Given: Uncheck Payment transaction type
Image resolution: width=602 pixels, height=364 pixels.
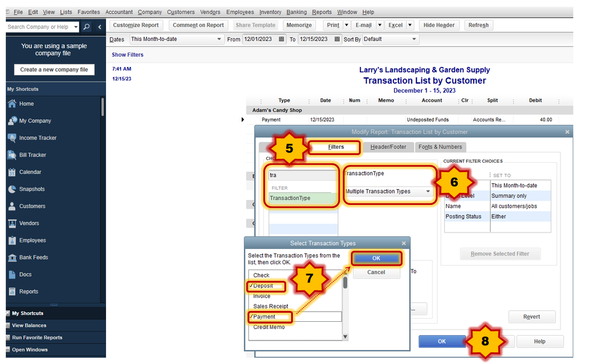Looking at the screenshot, I should [264, 317].
